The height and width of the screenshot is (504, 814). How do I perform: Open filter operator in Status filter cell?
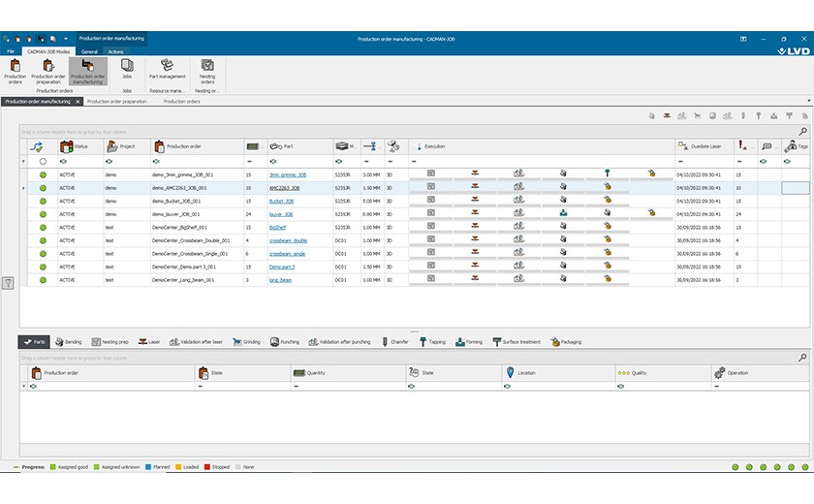pos(63,162)
